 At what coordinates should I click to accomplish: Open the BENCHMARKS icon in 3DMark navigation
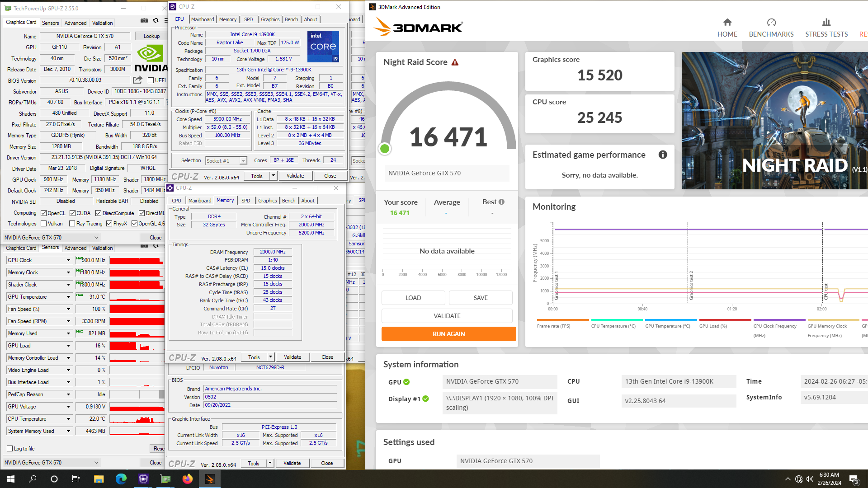[771, 22]
